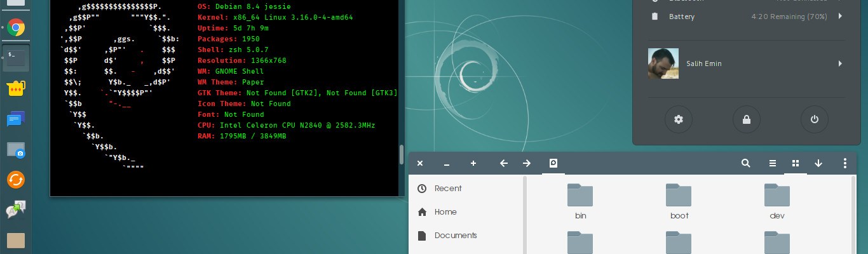Open the bin folder
The height and width of the screenshot is (254, 868).
click(580, 201)
